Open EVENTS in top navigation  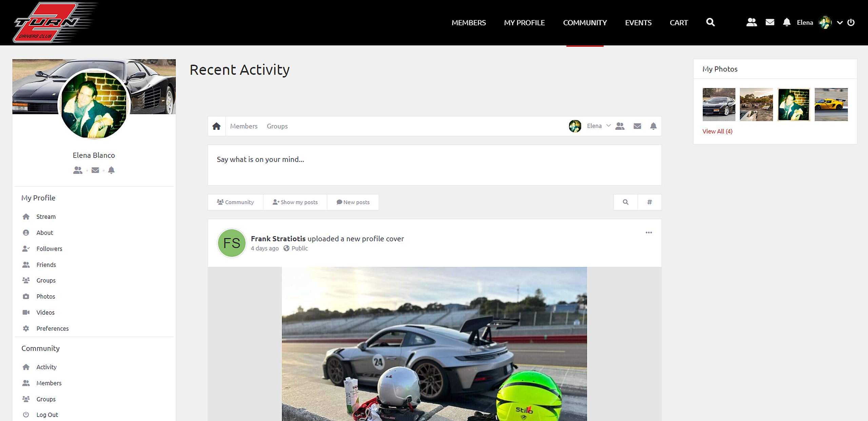click(638, 23)
